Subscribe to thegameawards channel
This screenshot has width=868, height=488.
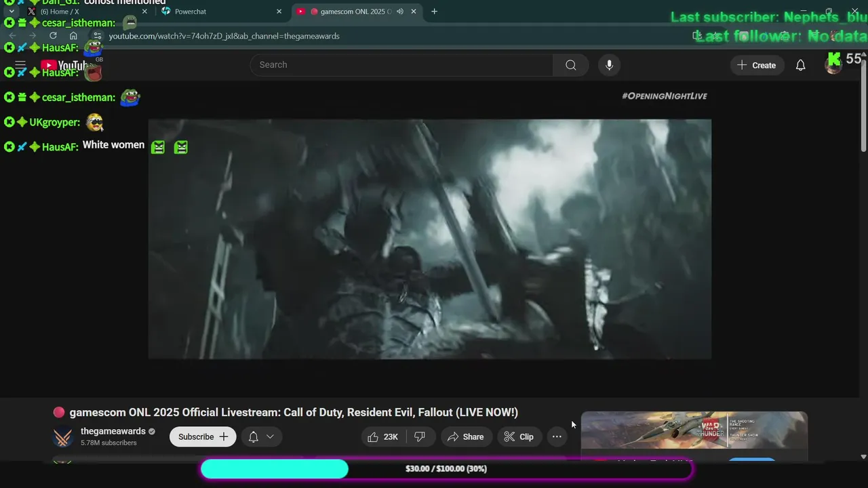[203, 437]
